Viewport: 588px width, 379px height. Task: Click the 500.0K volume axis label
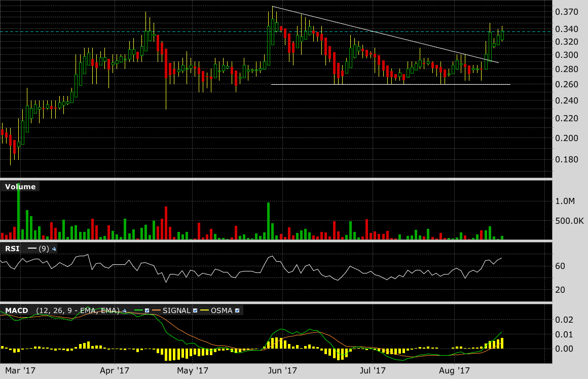click(x=570, y=221)
